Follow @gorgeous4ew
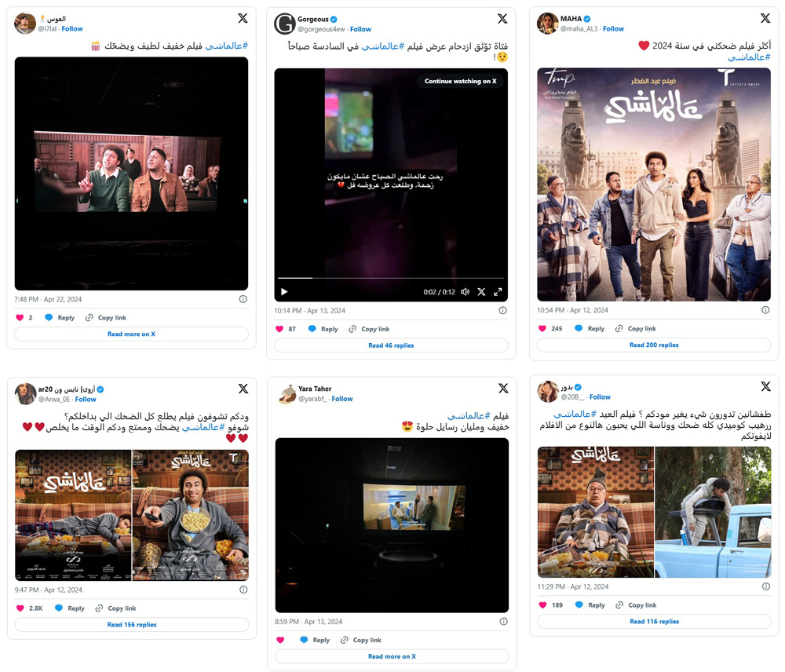Image resolution: width=785 pixels, height=672 pixels. (360, 29)
